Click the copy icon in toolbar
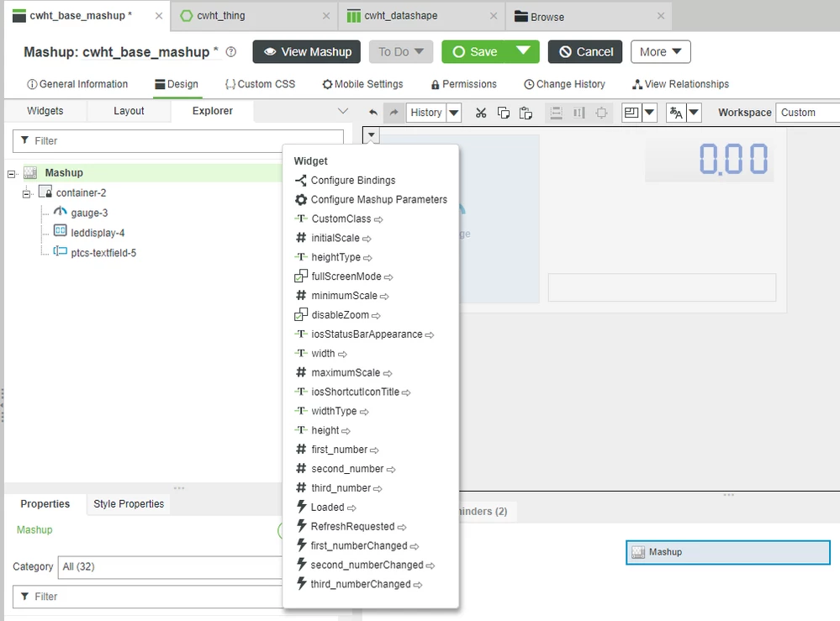Image resolution: width=840 pixels, height=621 pixels. (x=504, y=113)
